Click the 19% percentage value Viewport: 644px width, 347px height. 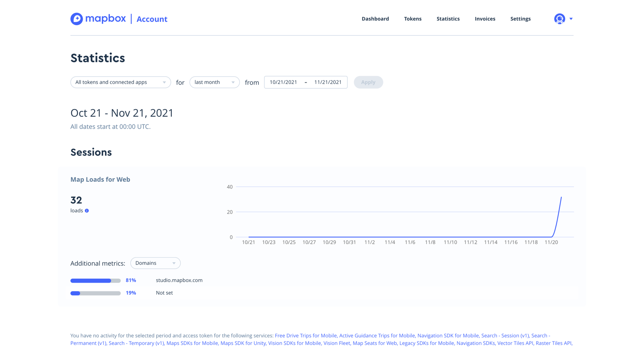tap(131, 293)
